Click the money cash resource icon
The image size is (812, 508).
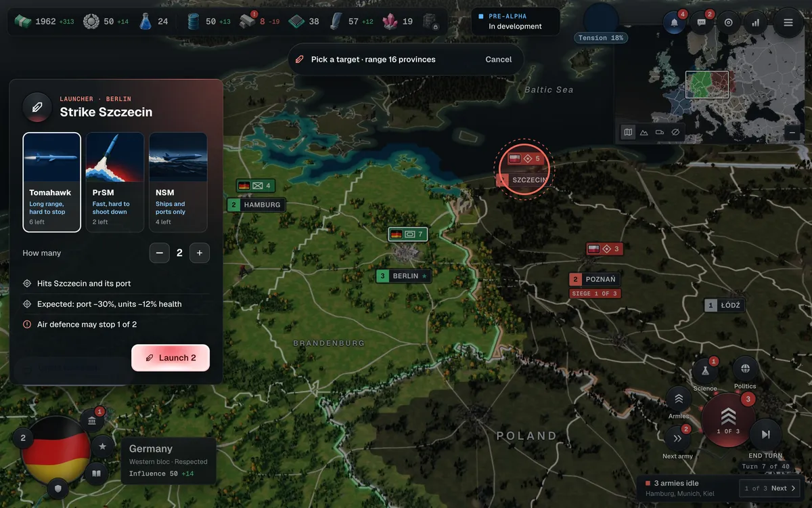click(x=24, y=22)
